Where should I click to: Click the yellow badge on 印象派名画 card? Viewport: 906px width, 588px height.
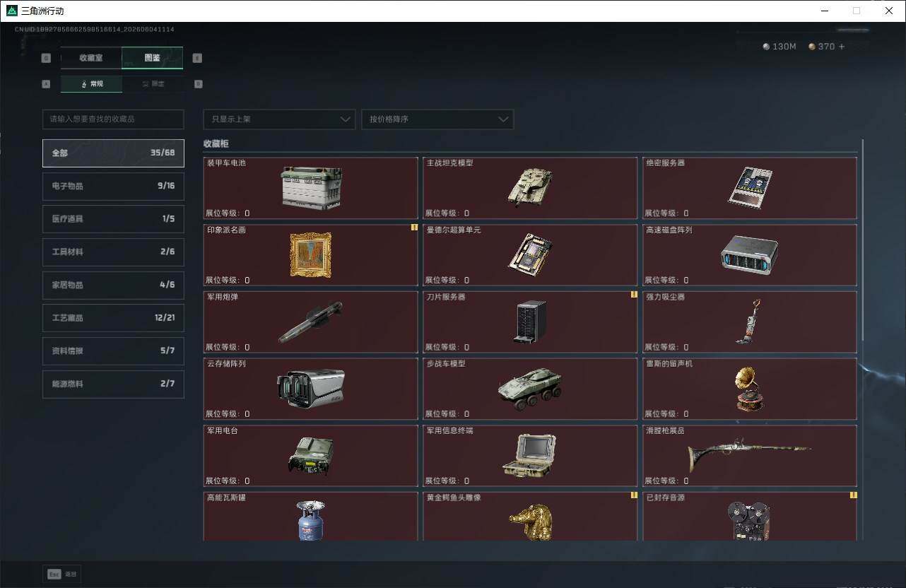[414, 228]
